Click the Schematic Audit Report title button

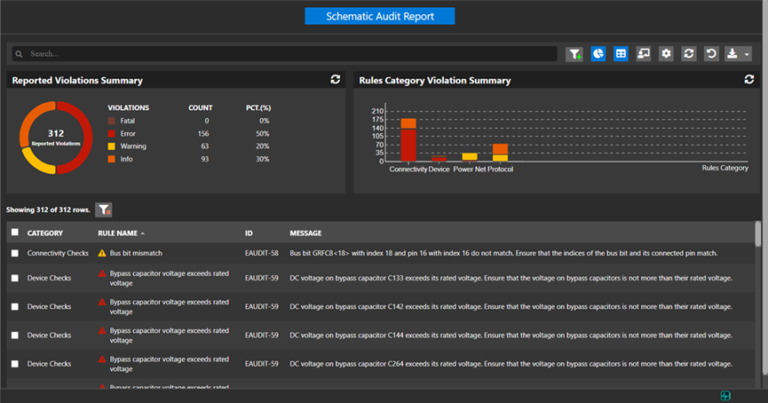[x=379, y=16]
